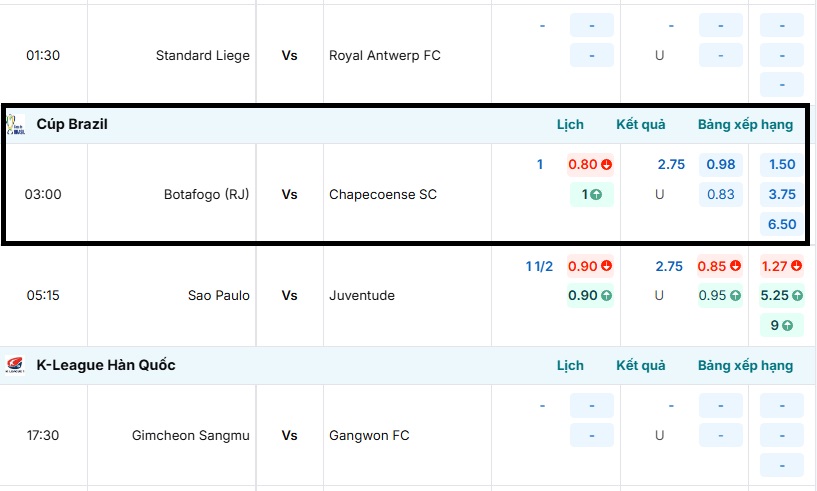Viewport: 817px width, 491px height.
Task: Click red down arrow beside 1.27 odds
Action: click(x=798, y=267)
